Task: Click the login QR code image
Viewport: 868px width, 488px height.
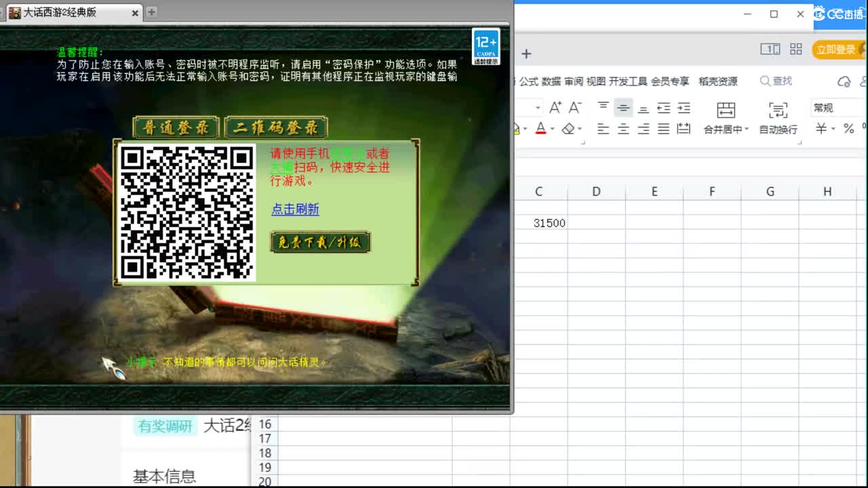Action: click(x=186, y=212)
